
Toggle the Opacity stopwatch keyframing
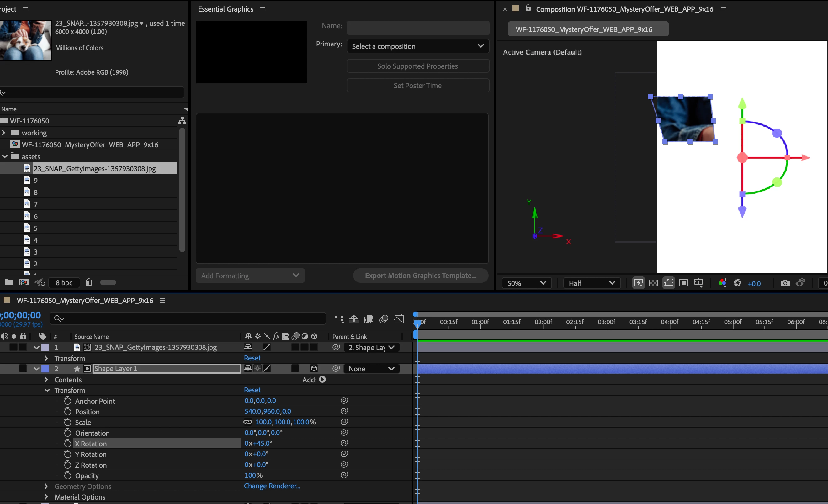point(67,475)
